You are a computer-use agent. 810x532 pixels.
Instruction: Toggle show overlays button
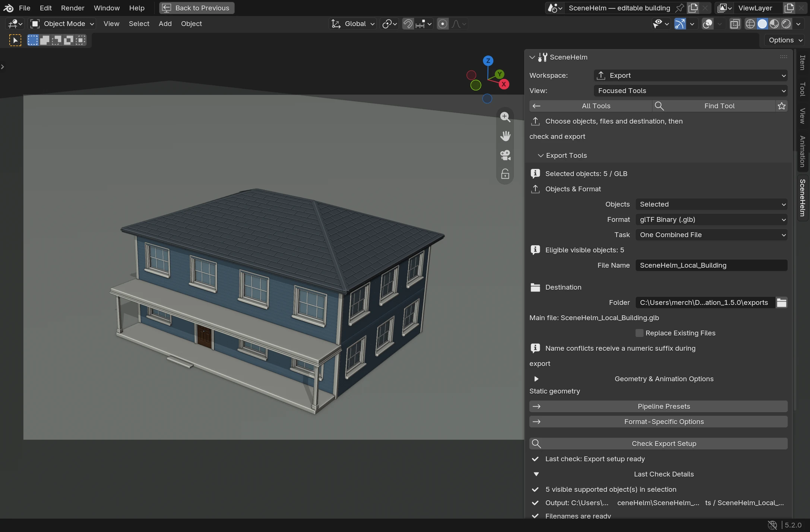pos(707,24)
